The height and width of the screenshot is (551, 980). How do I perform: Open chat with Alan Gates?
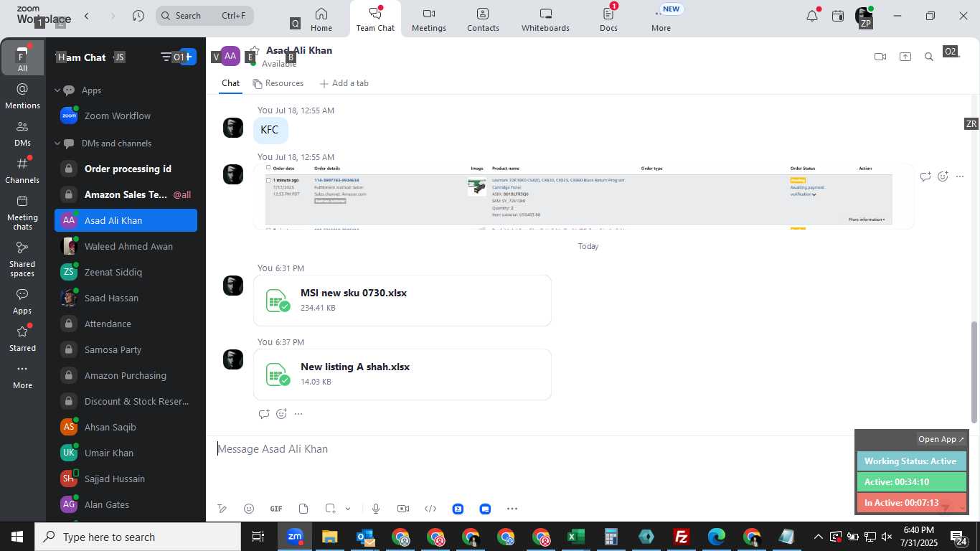[126, 504]
